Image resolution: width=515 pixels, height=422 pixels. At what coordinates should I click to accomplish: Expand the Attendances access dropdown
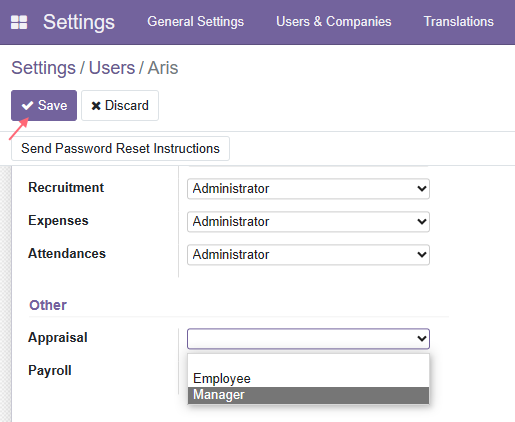click(308, 255)
